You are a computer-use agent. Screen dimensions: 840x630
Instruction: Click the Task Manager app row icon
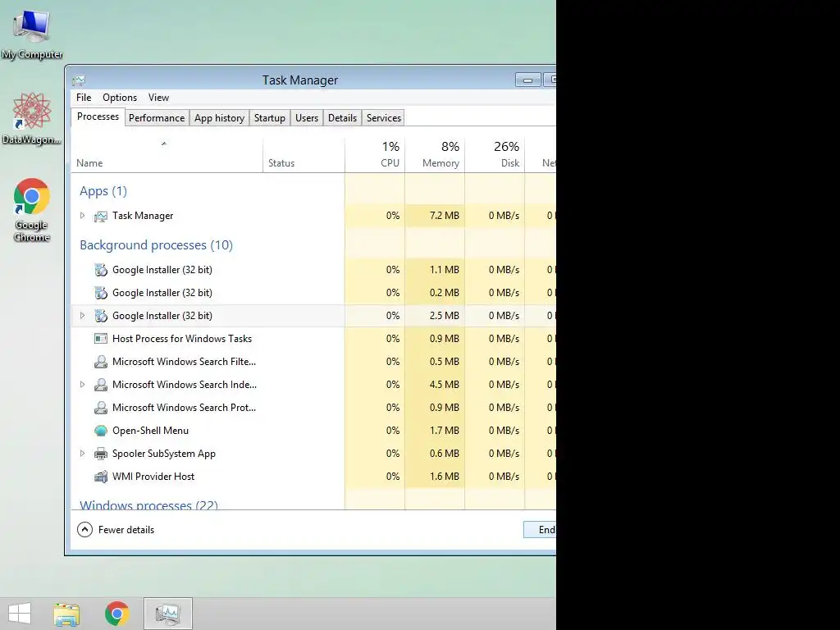(x=101, y=216)
